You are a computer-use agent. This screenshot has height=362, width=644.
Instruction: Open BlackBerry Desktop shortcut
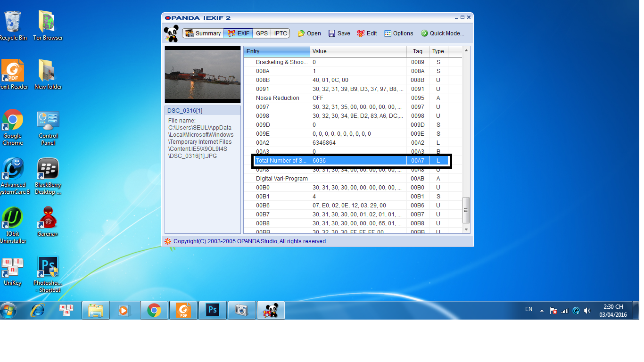click(48, 176)
